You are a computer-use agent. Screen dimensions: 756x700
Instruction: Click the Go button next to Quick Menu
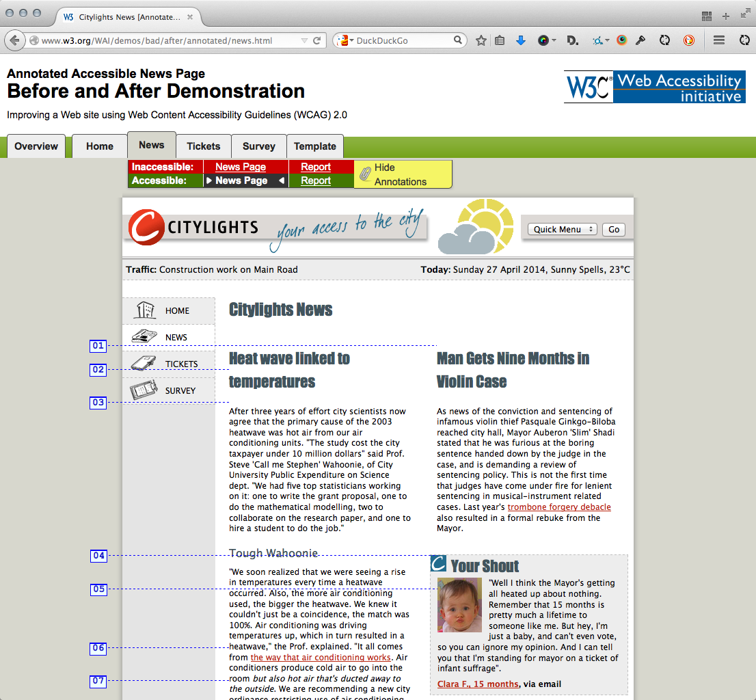(612, 229)
